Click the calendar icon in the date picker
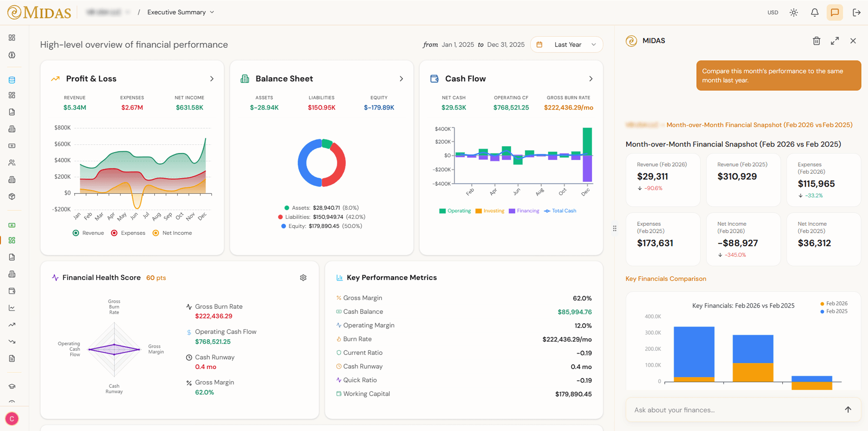Image resolution: width=868 pixels, height=431 pixels. [540, 44]
